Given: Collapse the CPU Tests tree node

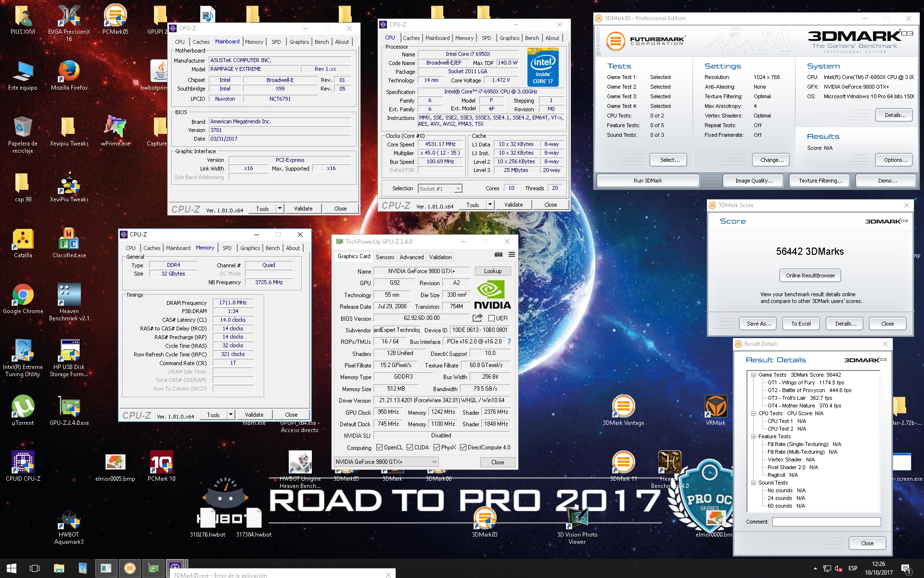Looking at the screenshot, I should pos(753,413).
